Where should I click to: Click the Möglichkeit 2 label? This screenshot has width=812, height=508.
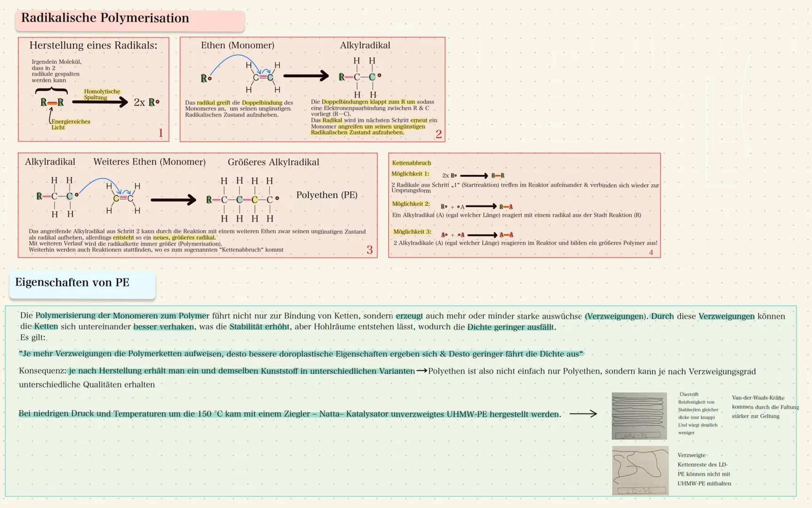(411, 204)
